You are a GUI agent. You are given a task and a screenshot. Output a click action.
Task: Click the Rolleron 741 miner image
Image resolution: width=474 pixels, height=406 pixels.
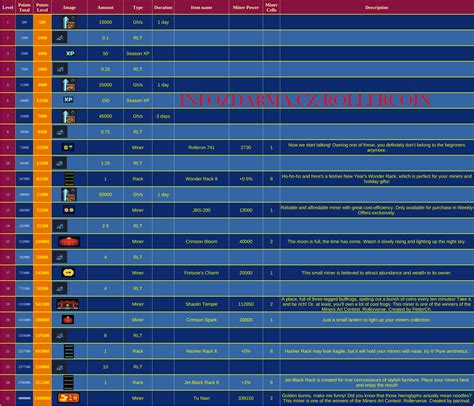point(68,147)
